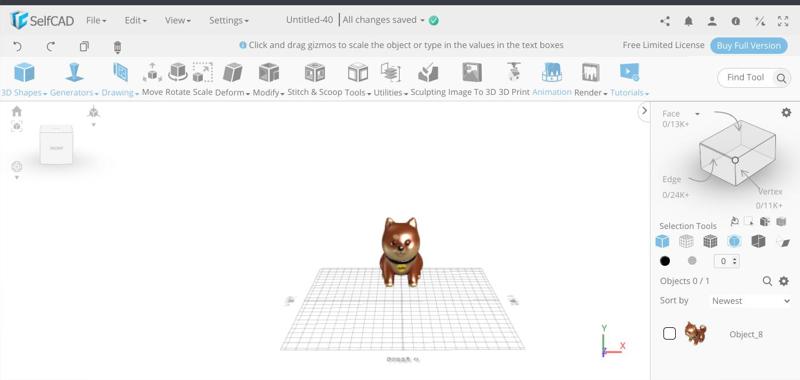Image resolution: width=800 pixels, height=380 pixels.
Task: Search objects with magnifier icon
Action: point(767,281)
